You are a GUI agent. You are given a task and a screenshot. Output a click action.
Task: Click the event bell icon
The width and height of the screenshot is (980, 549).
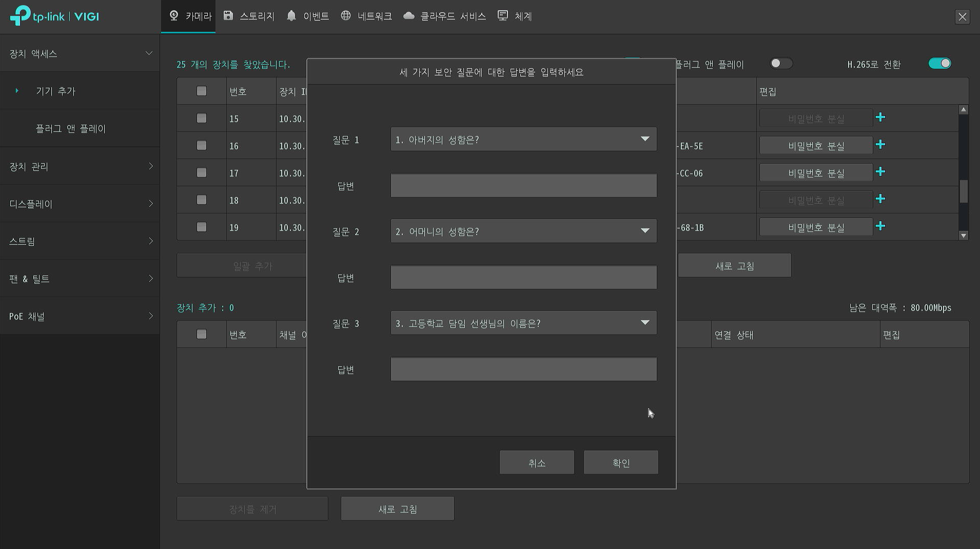291,16
